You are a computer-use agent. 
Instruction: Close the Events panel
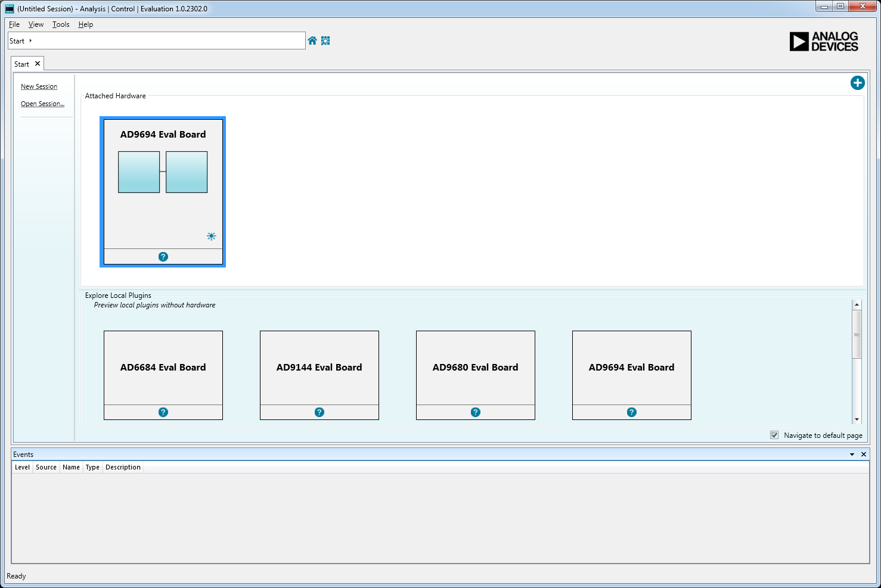tap(863, 455)
